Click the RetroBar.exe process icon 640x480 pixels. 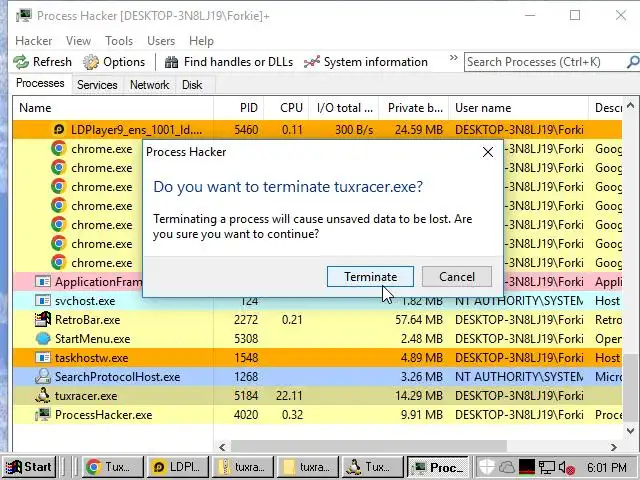43,320
